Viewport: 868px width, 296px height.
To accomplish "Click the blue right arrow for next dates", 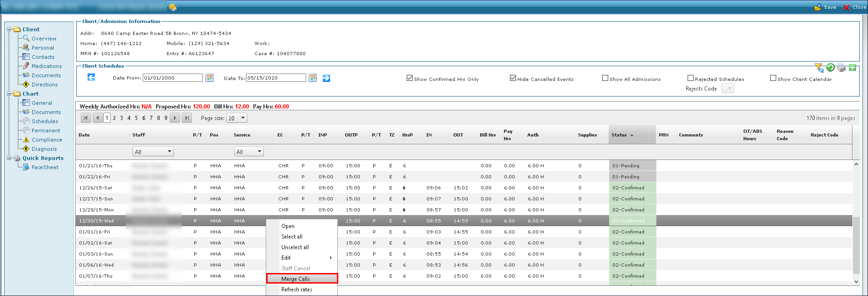I will pyautogui.click(x=326, y=78).
